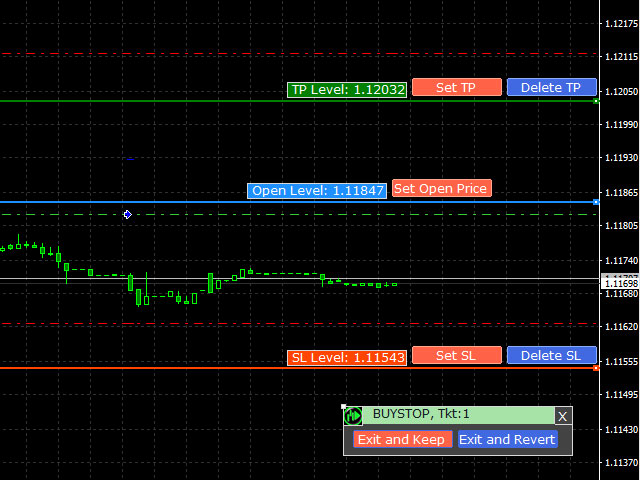This screenshot has height=480, width=640.
Task: Click the orange SL line end handle
Action: [x=596, y=368]
